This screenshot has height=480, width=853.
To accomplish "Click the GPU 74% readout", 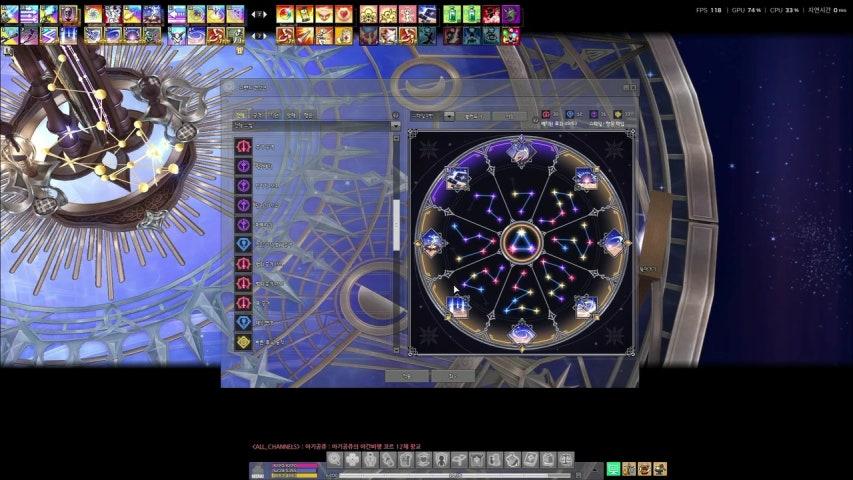I will pyautogui.click(x=746, y=10).
